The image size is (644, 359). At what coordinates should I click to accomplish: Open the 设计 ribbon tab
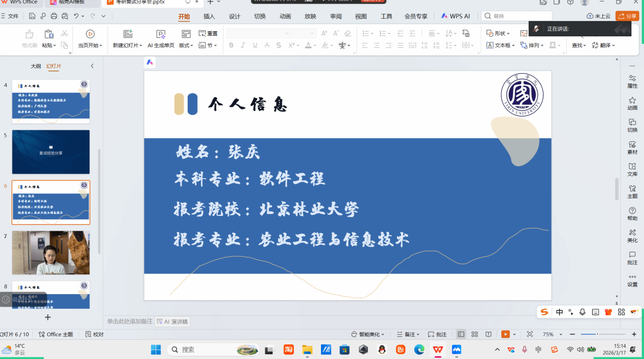point(234,16)
